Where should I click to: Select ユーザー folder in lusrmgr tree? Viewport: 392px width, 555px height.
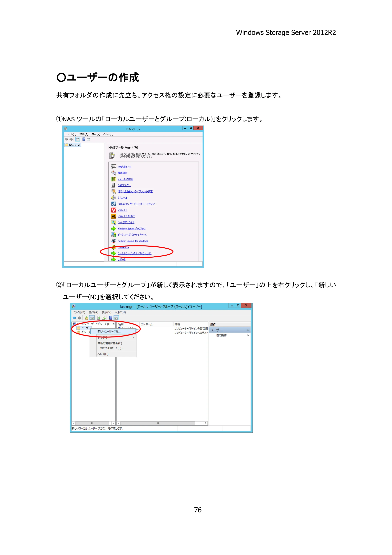[x=83, y=328]
